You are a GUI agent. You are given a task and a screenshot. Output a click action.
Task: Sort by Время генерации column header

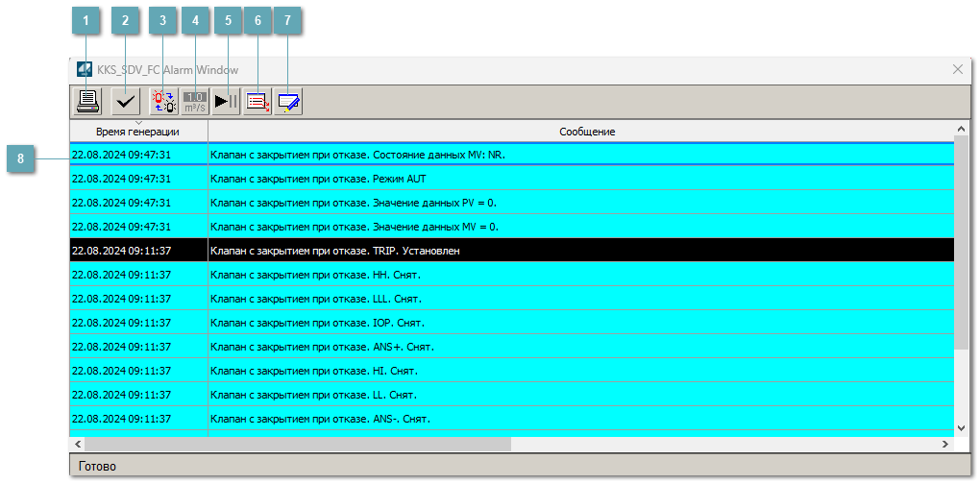click(137, 131)
